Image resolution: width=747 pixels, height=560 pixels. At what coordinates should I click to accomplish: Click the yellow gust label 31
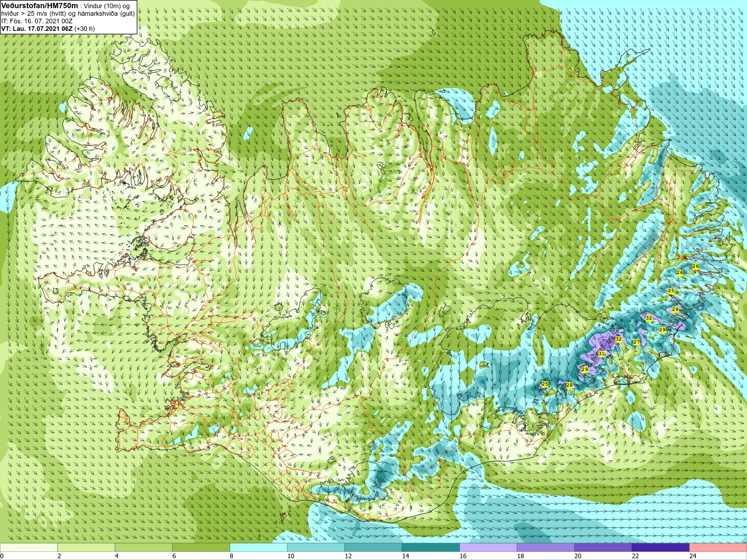tap(602, 353)
